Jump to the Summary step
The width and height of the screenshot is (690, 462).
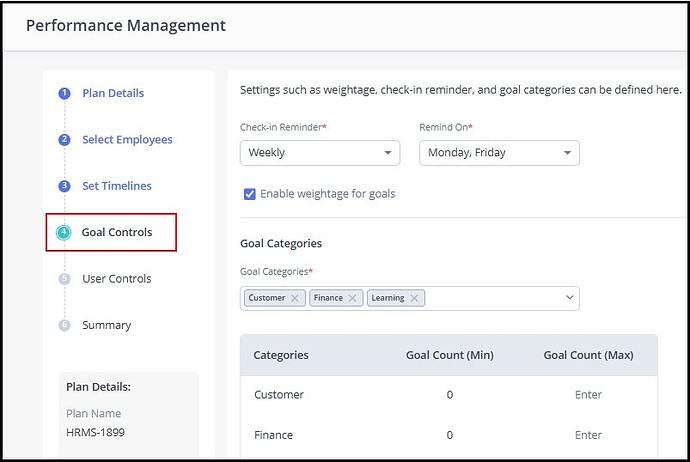pos(107,325)
